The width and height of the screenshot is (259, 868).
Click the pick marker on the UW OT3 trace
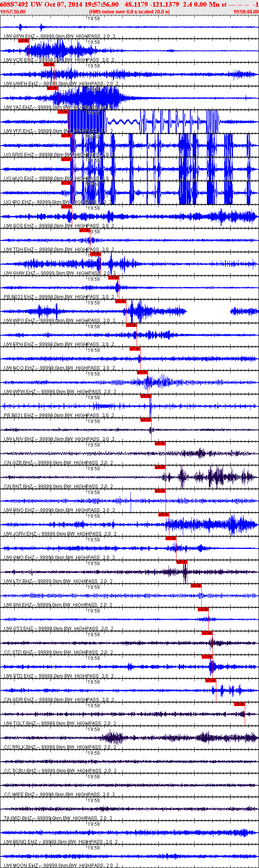pyautogui.click(x=203, y=609)
